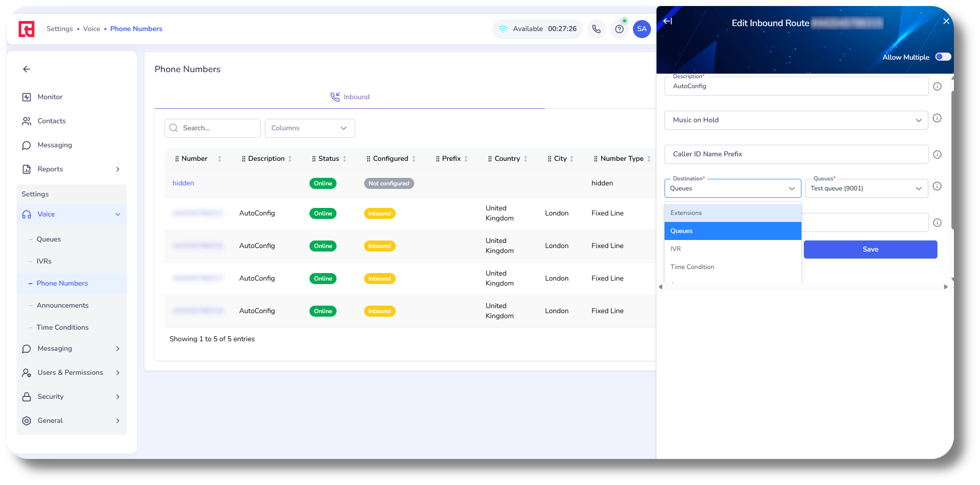Click info icon beside Music on Hold
The image size is (980, 485).
[x=937, y=118]
